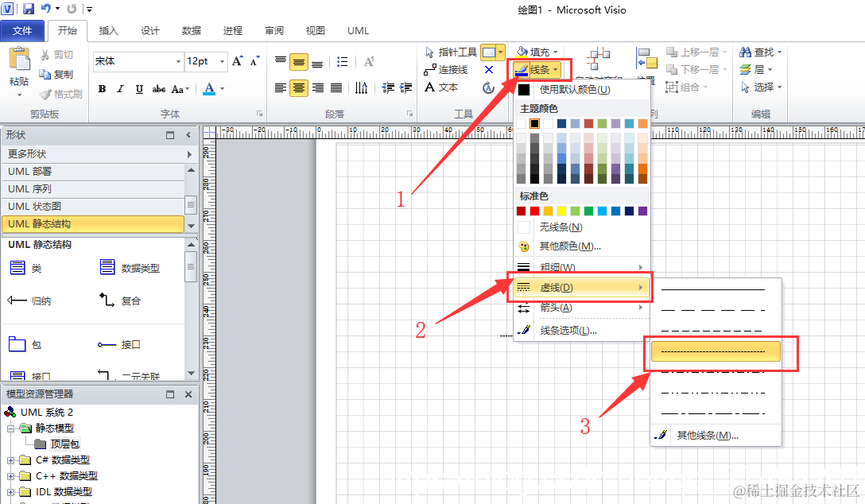Click the Grow Font icon
Viewport: 865px width, 504px height.
[237, 61]
